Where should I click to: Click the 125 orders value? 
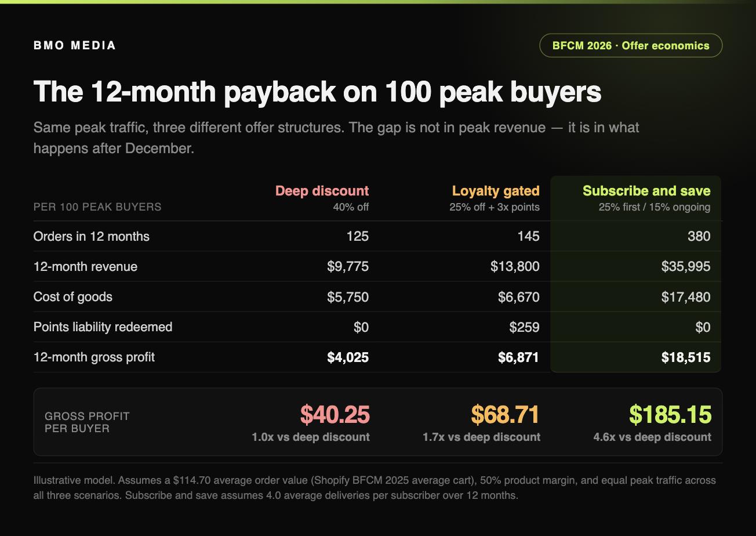[x=358, y=236]
